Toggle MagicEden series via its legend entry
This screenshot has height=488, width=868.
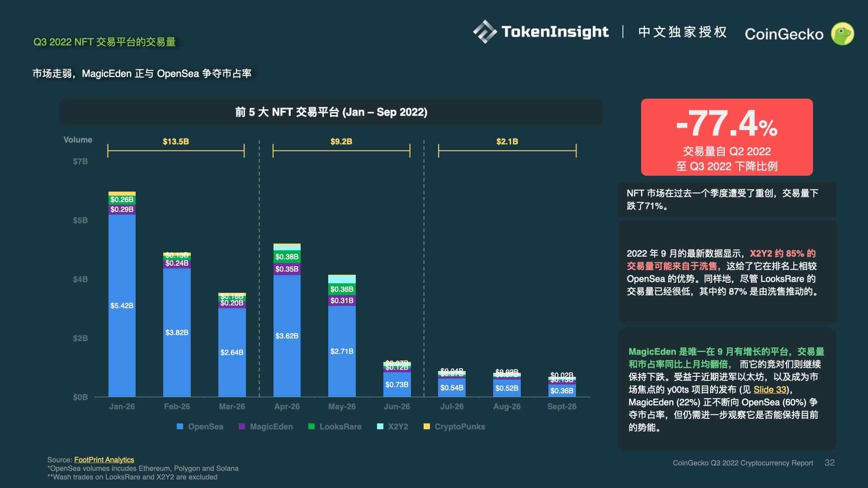click(271, 426)
